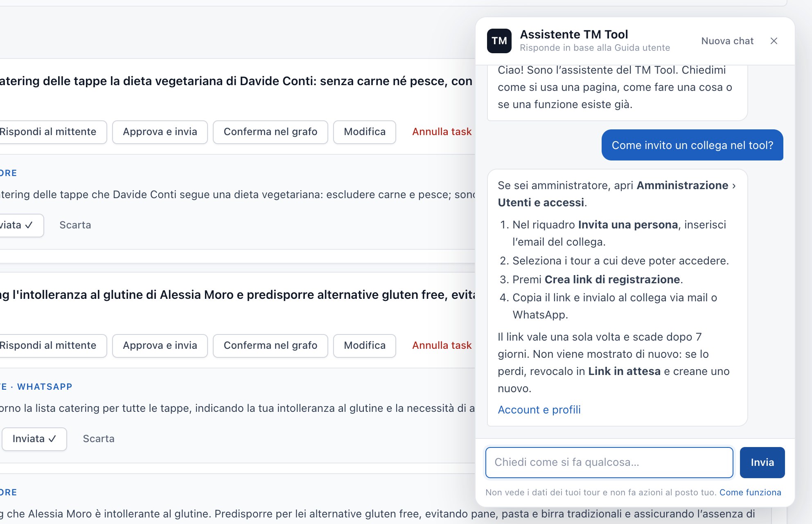Open the 'Come funziona' link

coord(750,492)
